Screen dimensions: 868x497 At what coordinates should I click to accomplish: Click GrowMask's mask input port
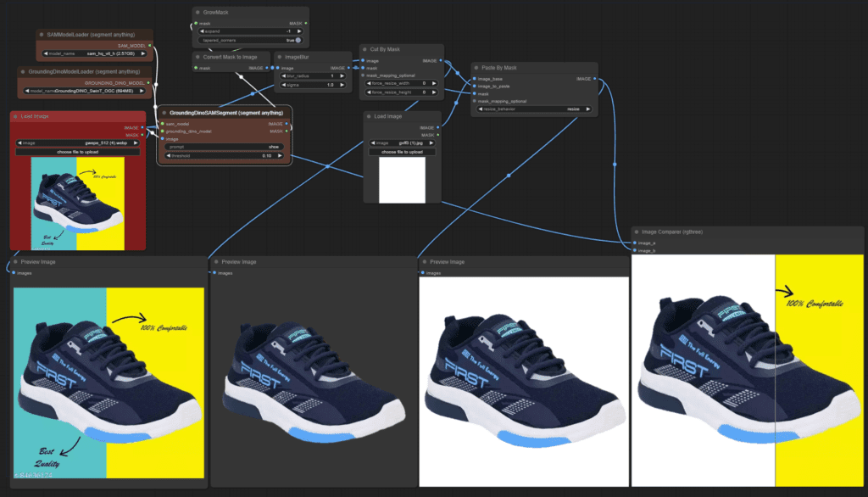click(x=196, y=23)
